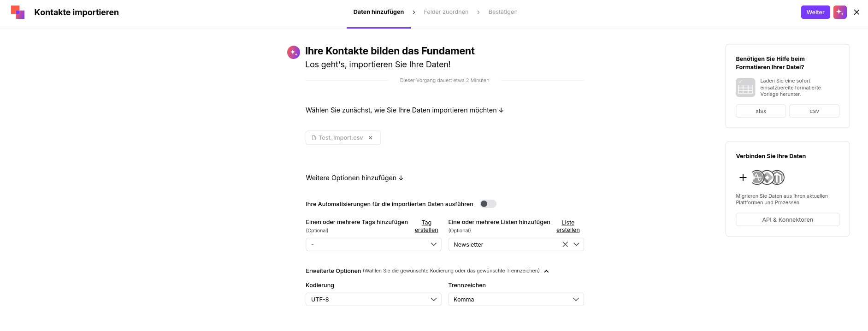This screenshot has height=331, width=868.
Task: Click the plus icon under Verbinden Sie Ihre Daten
Action: pos(743,177)
